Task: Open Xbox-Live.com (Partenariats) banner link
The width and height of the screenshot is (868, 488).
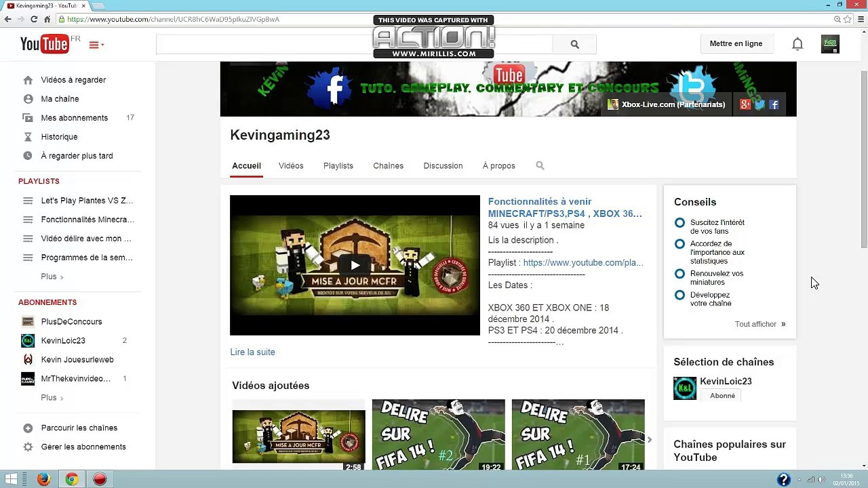Action: coord(667,104)
